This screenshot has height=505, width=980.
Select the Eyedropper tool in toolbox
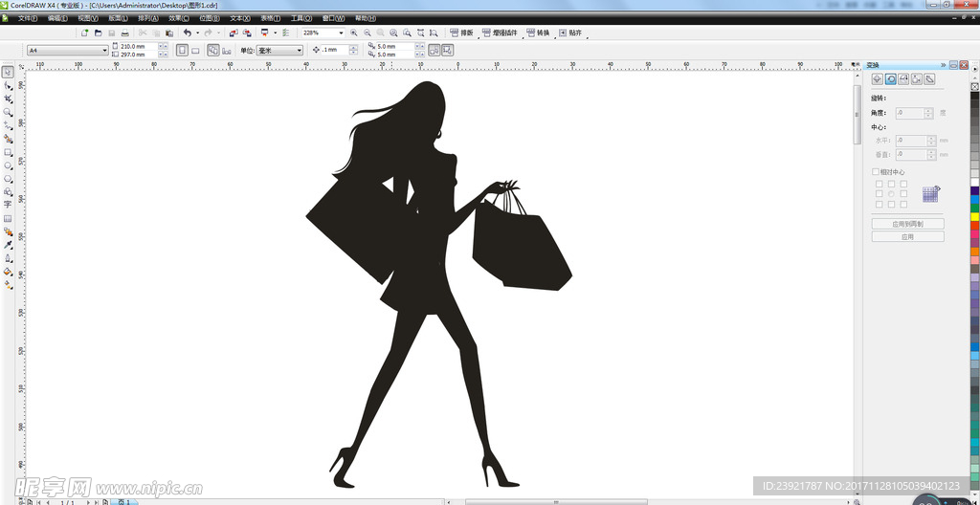(x=8, y=245)
